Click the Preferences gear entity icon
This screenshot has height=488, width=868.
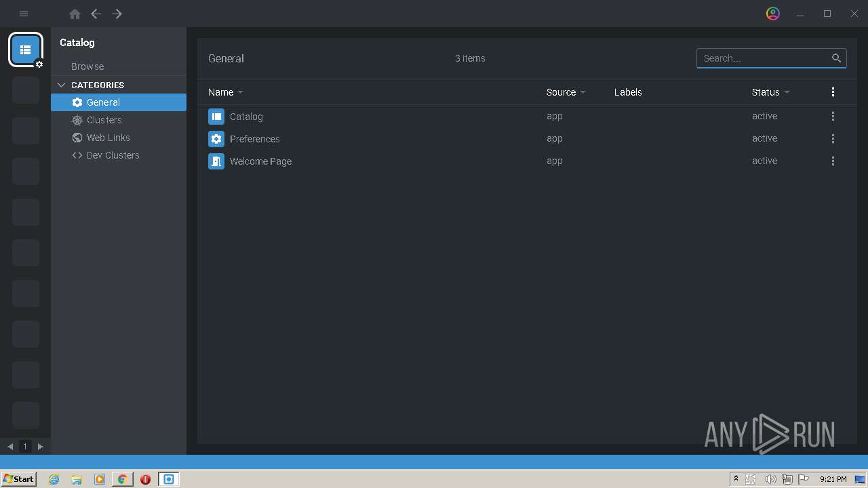point(216,139)
